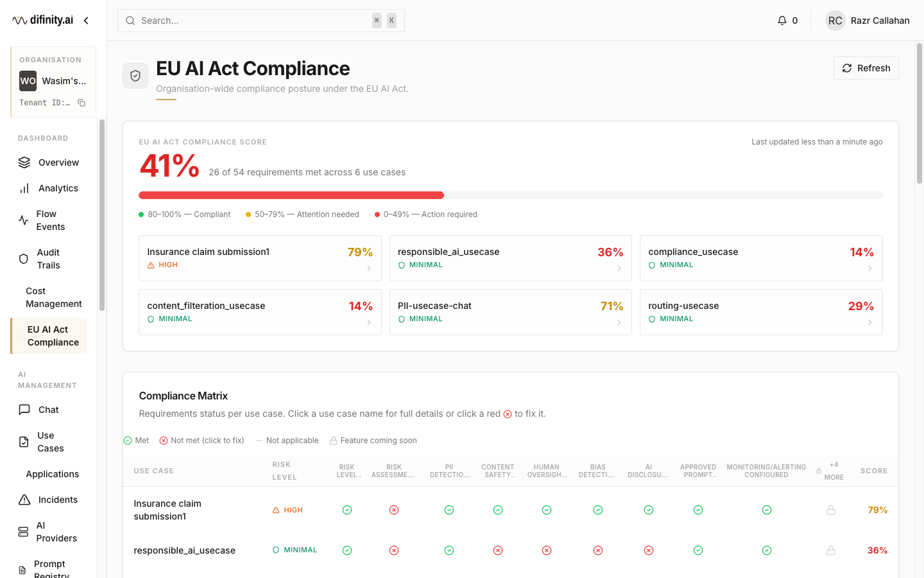Click the Use Cases file icon
Screen dimensions: 924x578
pos(24,442)
